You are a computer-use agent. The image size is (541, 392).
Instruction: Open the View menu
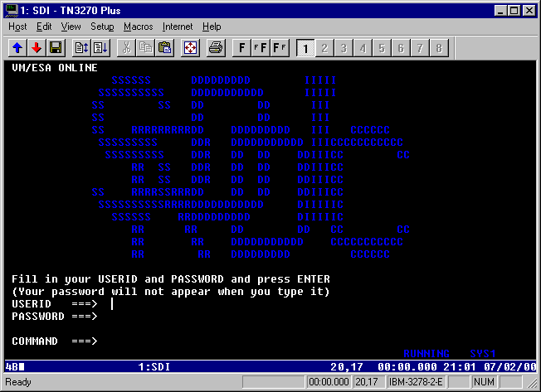[x=71, y=27]
